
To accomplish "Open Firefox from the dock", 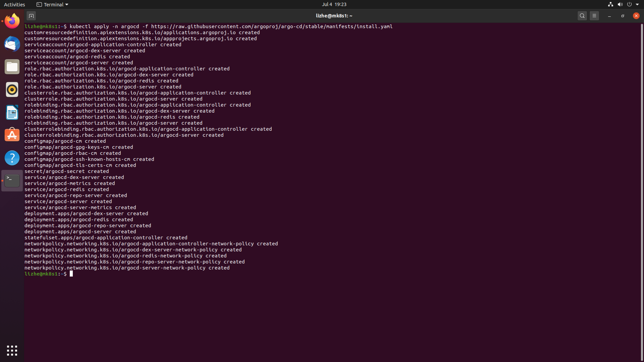I will click(12, 21).
